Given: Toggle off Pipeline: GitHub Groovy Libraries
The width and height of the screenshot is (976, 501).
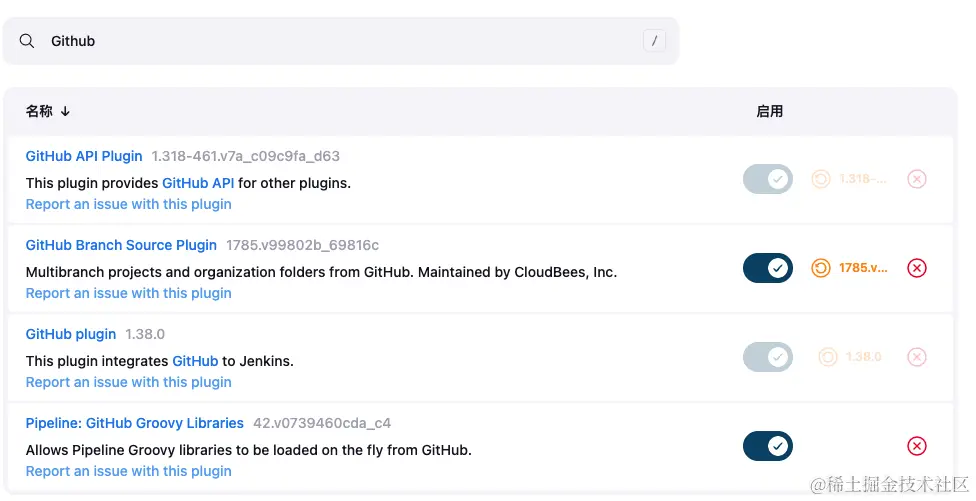Looking at the screenshot, I should (767, 446).
